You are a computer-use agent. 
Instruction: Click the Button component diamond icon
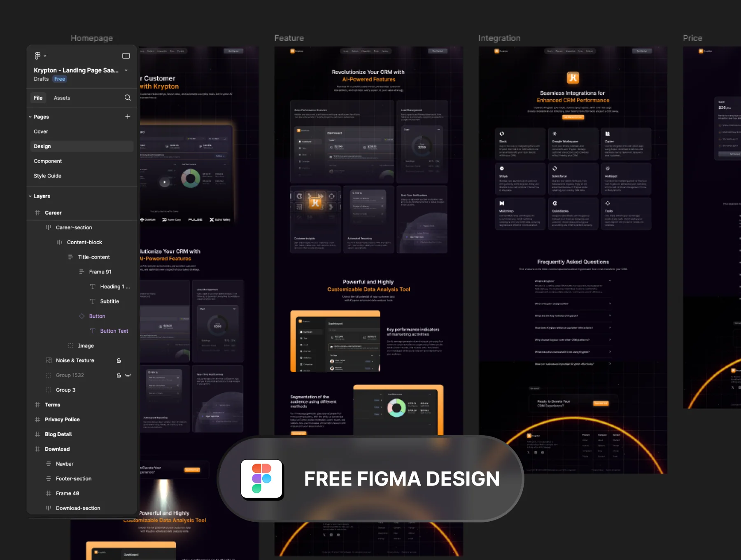(x=82, y=316)
